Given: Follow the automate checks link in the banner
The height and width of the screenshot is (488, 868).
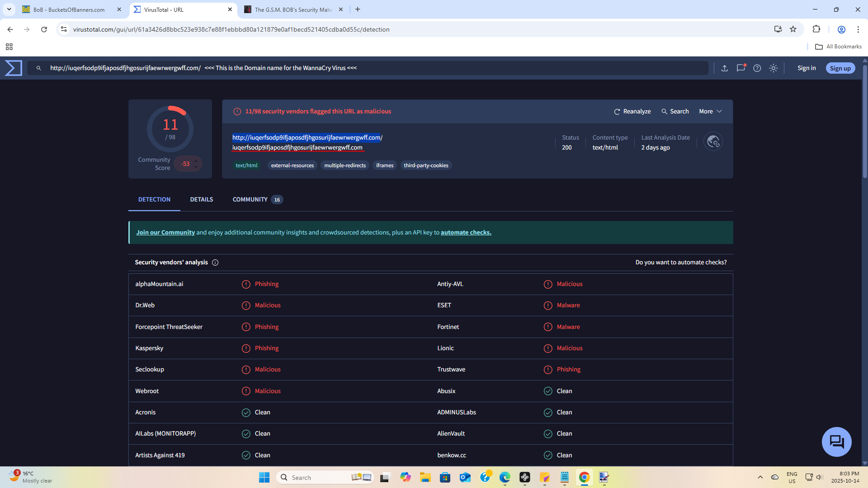Looking at the screenshot, I should click(x=466, y=233).
